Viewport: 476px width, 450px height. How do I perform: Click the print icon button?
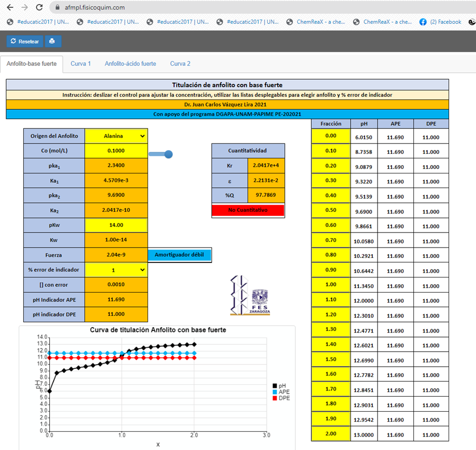coord(53,41)
